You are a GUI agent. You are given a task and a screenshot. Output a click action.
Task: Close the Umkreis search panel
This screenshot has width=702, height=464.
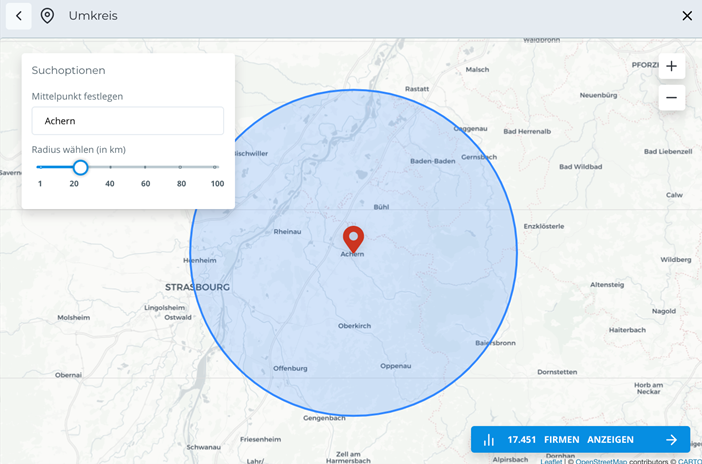(686, 16)
